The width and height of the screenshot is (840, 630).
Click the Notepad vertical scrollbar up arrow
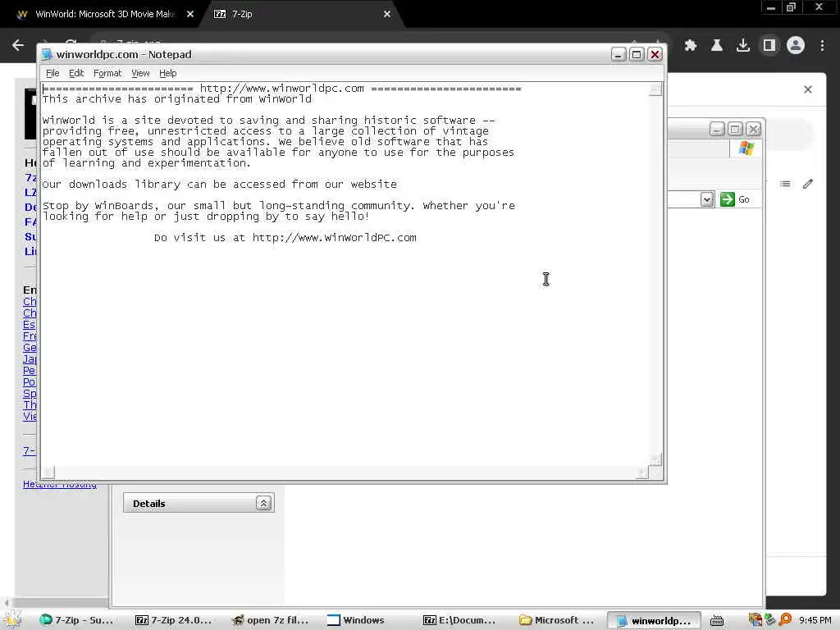[655, 89]
